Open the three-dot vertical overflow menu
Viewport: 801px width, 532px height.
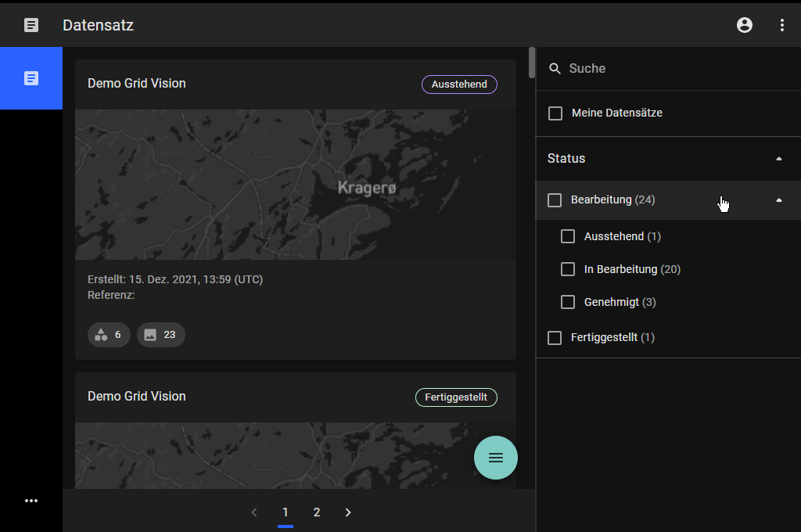pyautogui.click(x=782, y=25)
